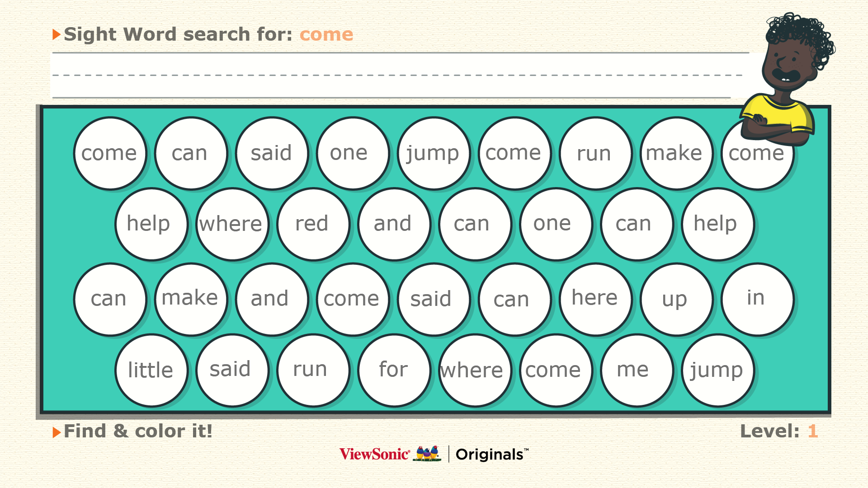The image size is (868, 488).
Task: Click the orange Level number 1
Action: click(812, 431)
